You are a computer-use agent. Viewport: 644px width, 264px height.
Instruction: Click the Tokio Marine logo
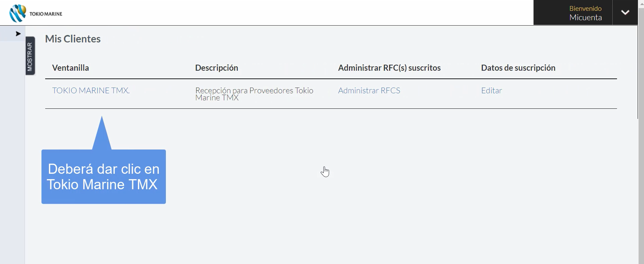[x=36, y=13]
